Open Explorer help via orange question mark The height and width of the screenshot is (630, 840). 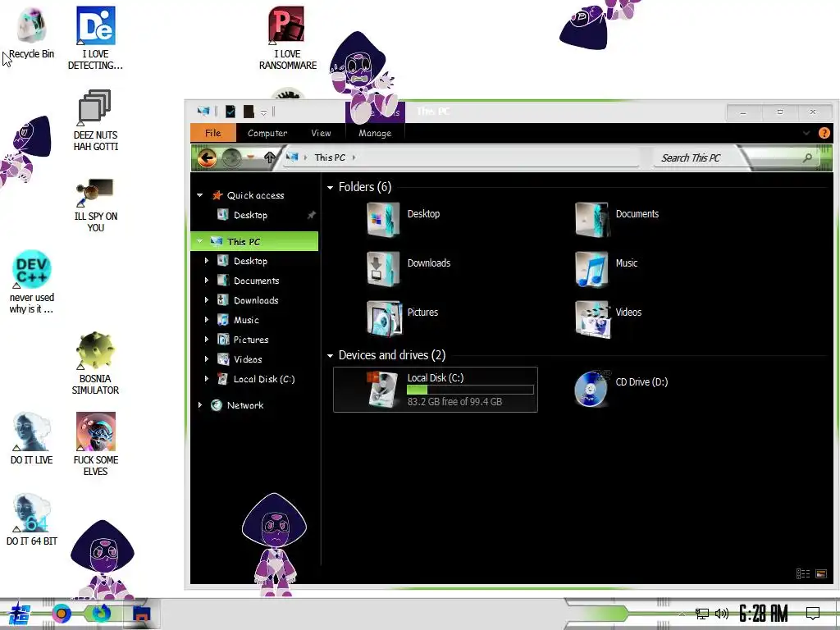pyautogui.click(x=824, y=133)
